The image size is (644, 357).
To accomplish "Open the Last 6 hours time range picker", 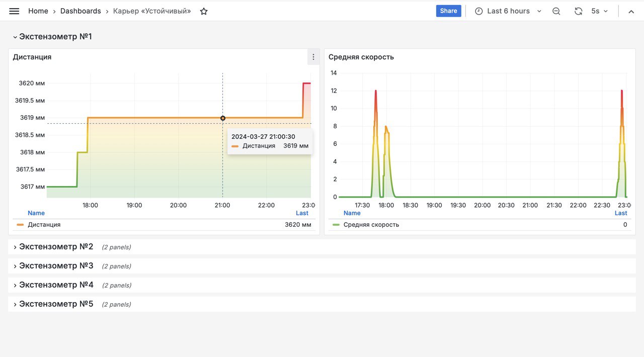I will 508,11.
